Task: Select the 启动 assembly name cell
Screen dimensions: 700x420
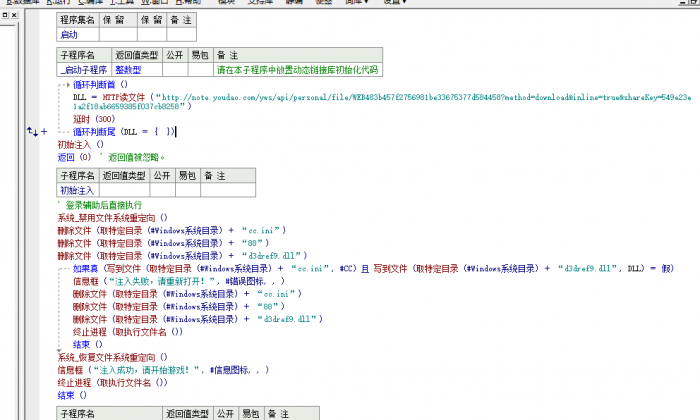Action: pos(78,34)
